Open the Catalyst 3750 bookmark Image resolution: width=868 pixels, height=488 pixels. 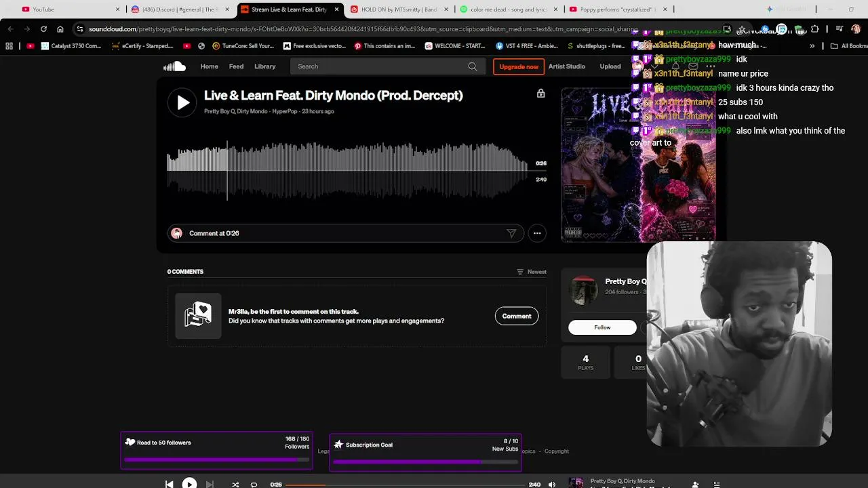71,46
